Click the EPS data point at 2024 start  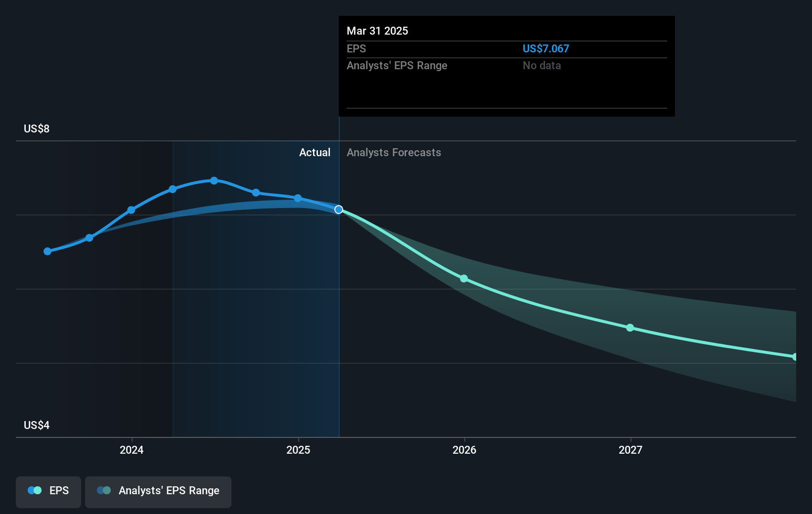pos(131,210)
